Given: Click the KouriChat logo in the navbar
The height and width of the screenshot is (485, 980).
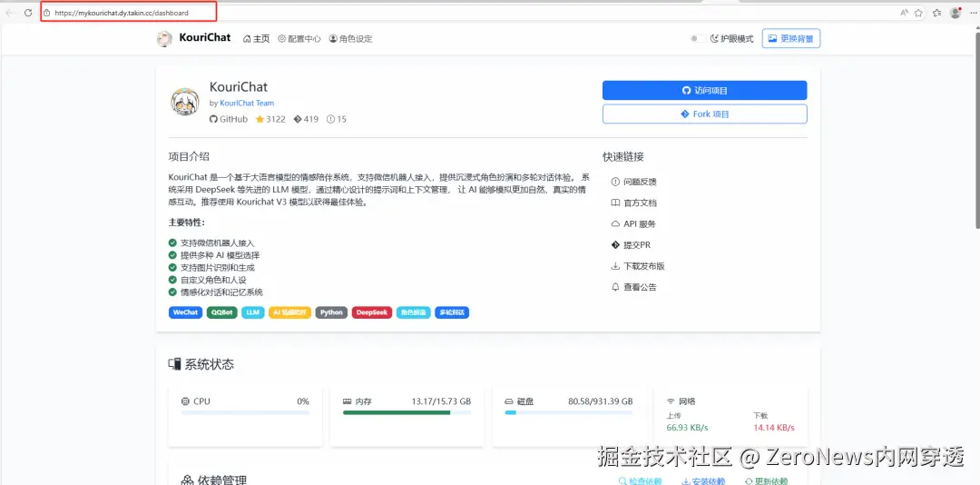Looking at the screenshot, I should coord(164,38).
